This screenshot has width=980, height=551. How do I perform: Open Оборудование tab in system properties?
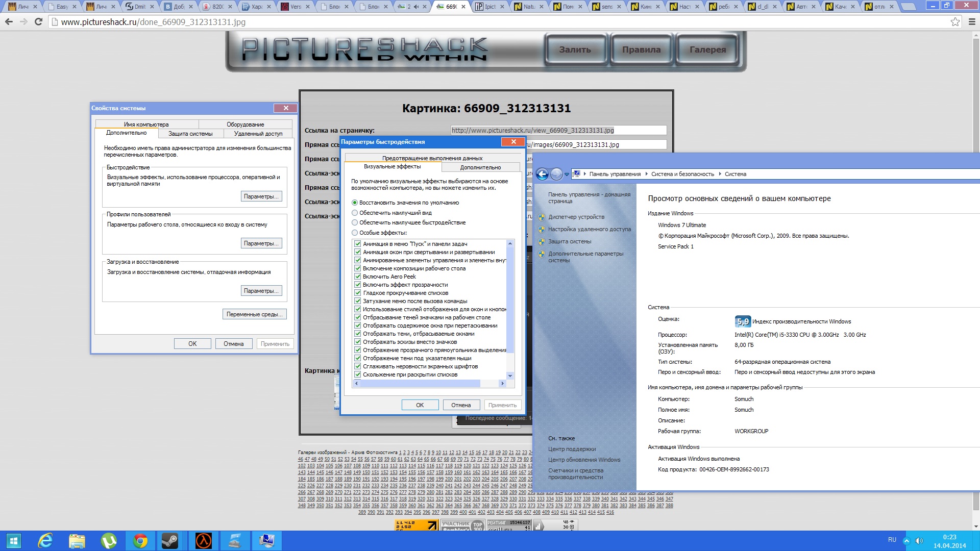pos(246,124)
